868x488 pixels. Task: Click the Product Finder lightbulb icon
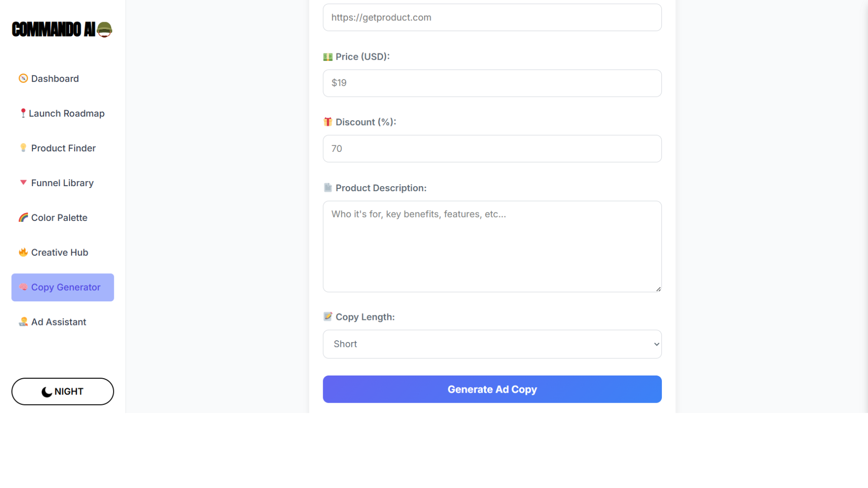(23, 148)
